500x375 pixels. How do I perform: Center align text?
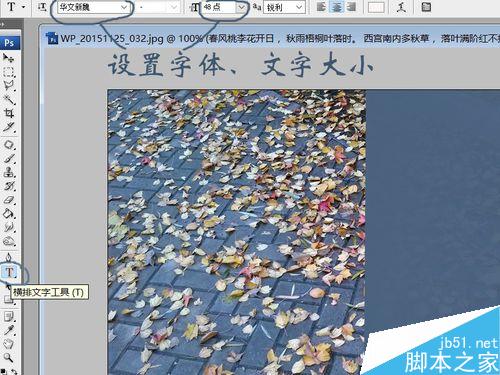[336, 7]
